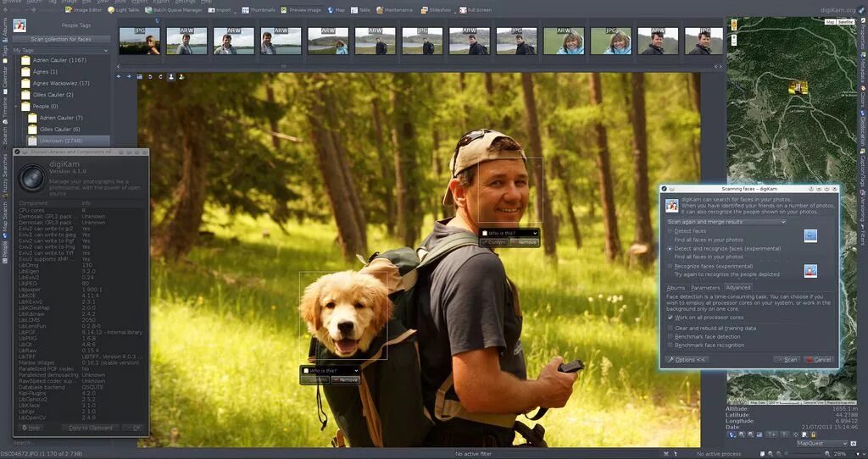This screenshot has height=459, width=868.
Task: Remove the man's face tag
Action: pos(524,242)
